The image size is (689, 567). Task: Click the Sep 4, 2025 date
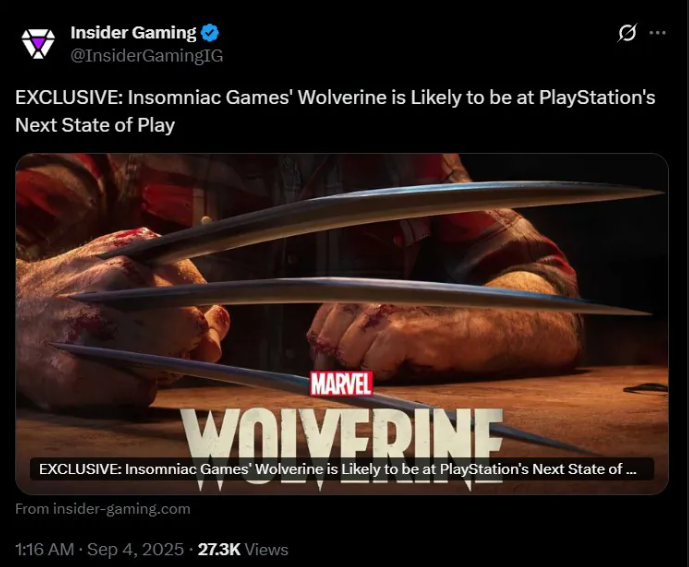135,549
